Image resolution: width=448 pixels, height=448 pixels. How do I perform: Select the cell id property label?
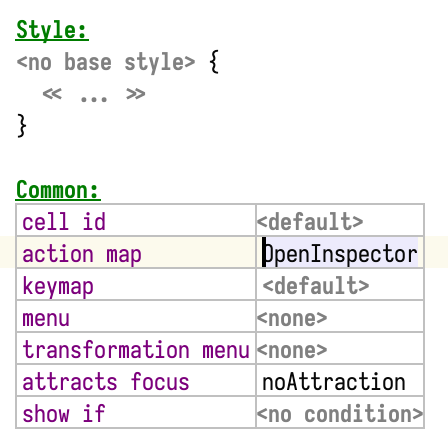pyautogui.click(x=64, y=222)
